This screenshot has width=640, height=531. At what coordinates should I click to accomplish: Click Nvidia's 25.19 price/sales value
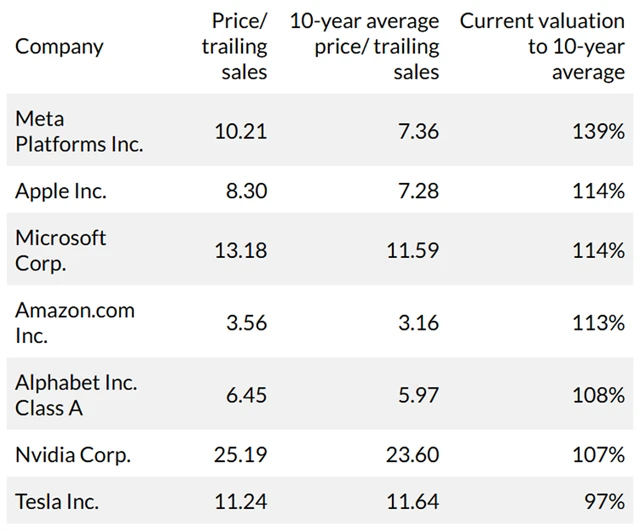240,455
